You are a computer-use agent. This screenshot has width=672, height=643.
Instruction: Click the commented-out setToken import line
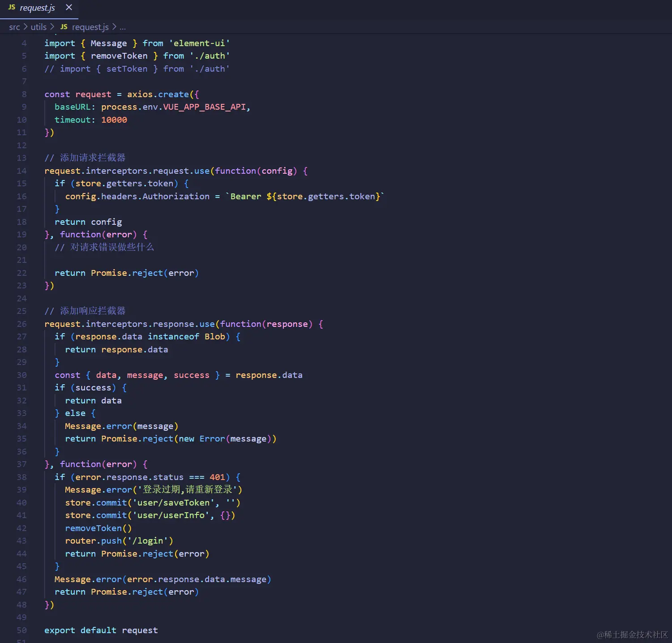[x=137, y=69]
